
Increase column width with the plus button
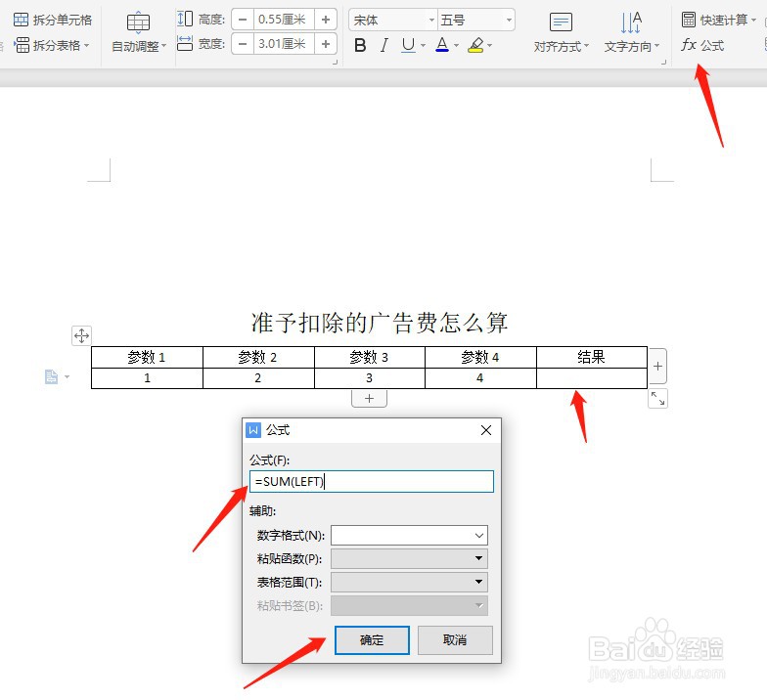pyautogui.click(x=326, y=44)
